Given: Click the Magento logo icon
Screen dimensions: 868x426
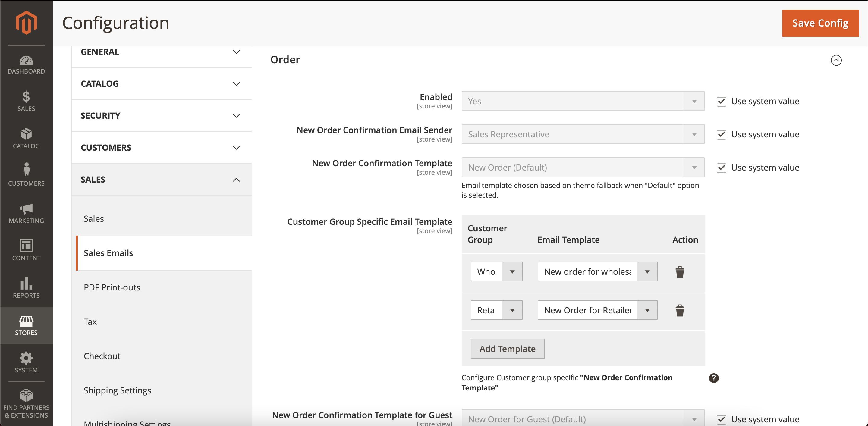Looking at the screenshot, I should (x=26, y=23).
